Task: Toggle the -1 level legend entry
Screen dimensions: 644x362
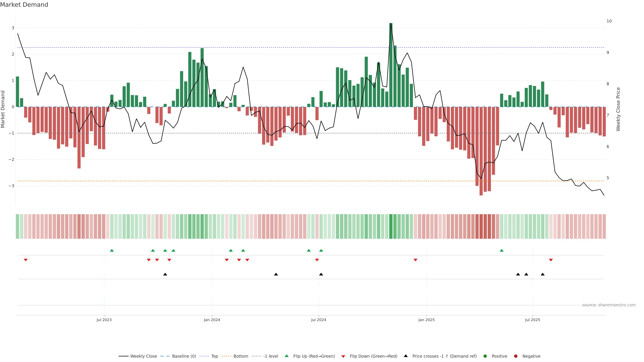Action: click(x=271, y=356)
